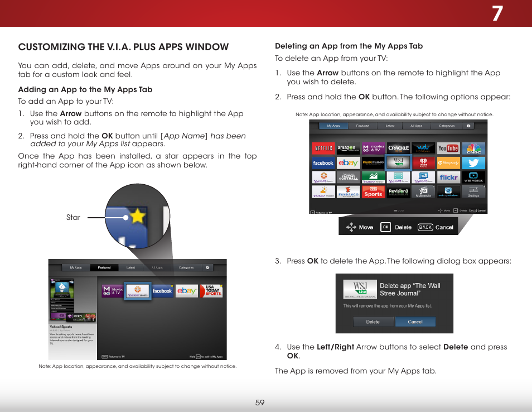Click the Out My Window app tile
Screen dimensions: 532x412
448,191
